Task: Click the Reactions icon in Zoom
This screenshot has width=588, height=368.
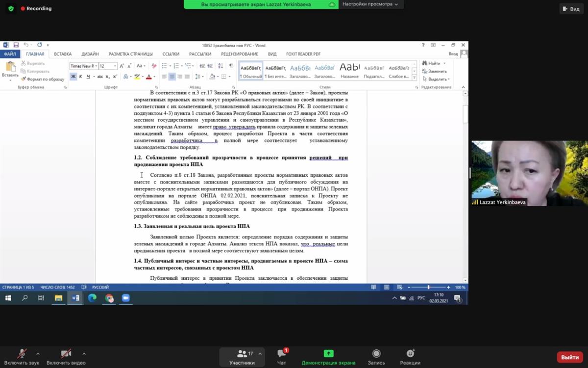Action: click(x=410, y=354)
